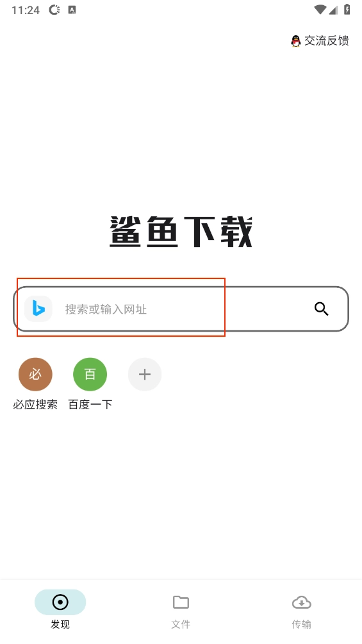
Task: Open 交流反馈 feedback link
Action: tap(326, 41)
